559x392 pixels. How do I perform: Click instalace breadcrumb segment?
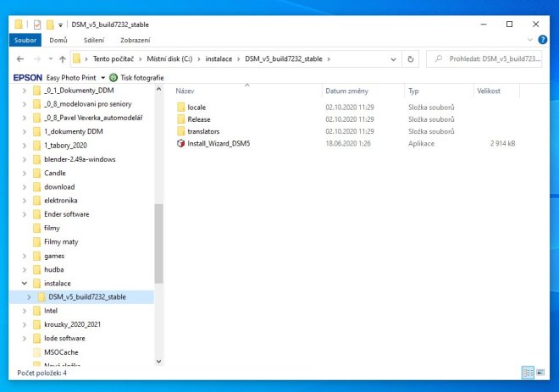point(219,58)
